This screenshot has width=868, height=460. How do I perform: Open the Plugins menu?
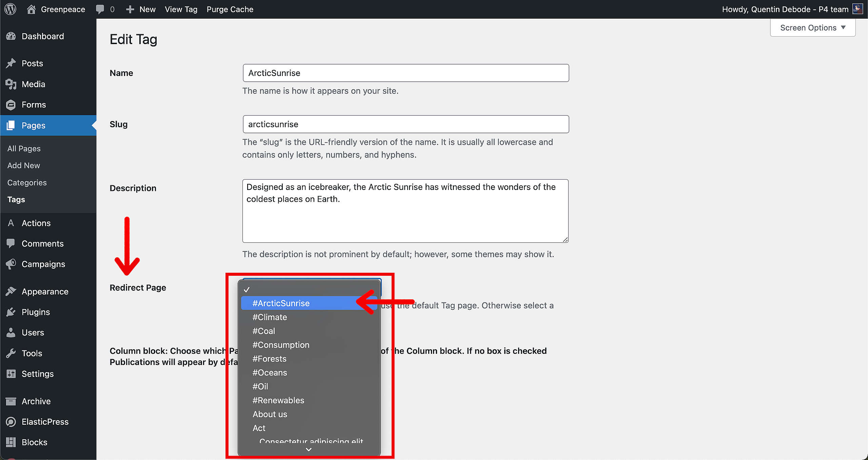click(48, 312)
